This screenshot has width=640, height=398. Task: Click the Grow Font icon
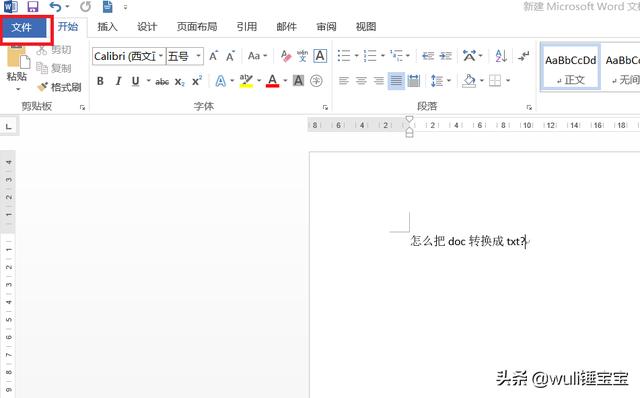pyautogui.click(x=213, y=56)
